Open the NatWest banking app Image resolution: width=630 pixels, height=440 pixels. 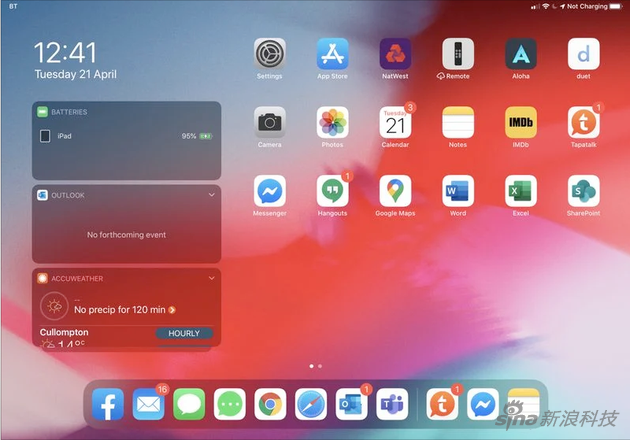pos(395,54)
